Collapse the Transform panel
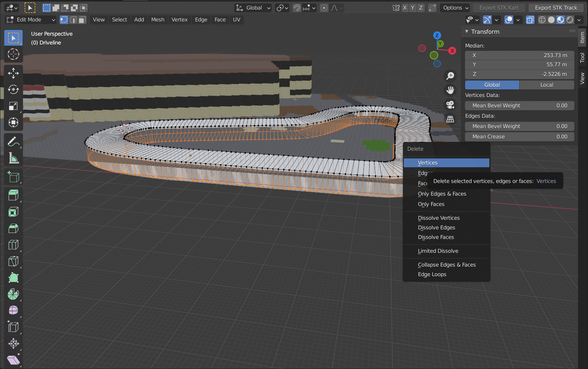 467,32
